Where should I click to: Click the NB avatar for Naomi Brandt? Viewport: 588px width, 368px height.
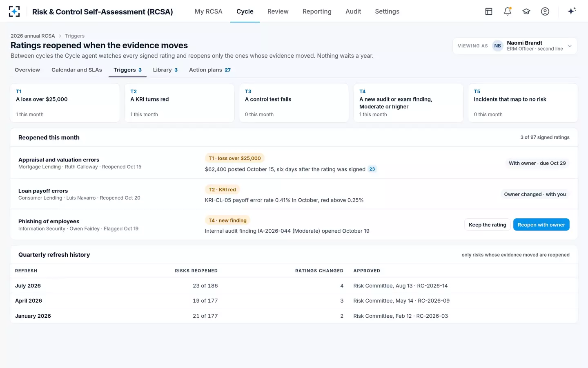pyautogui.click(x=497, y=46)
